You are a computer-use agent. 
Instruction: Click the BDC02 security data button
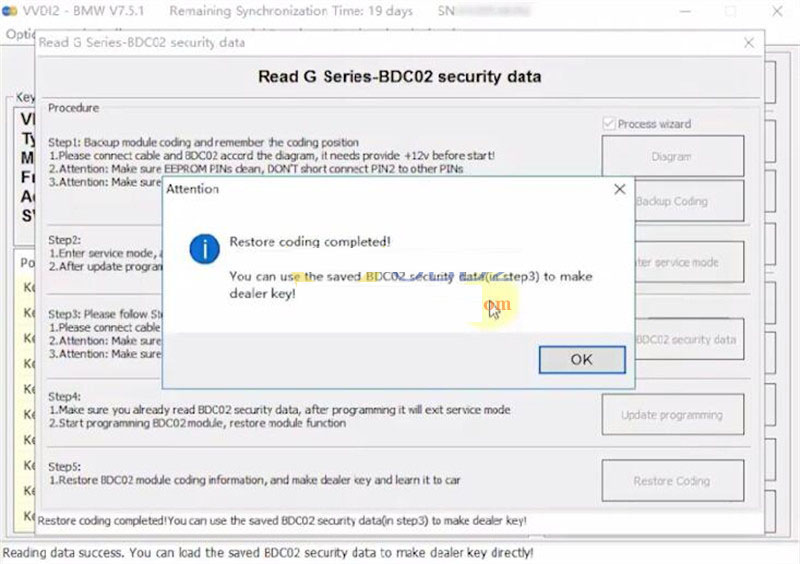point(689,339)
